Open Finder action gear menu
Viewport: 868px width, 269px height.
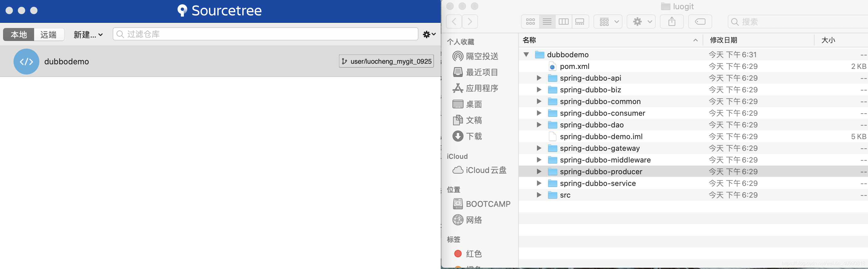(641, 22)
